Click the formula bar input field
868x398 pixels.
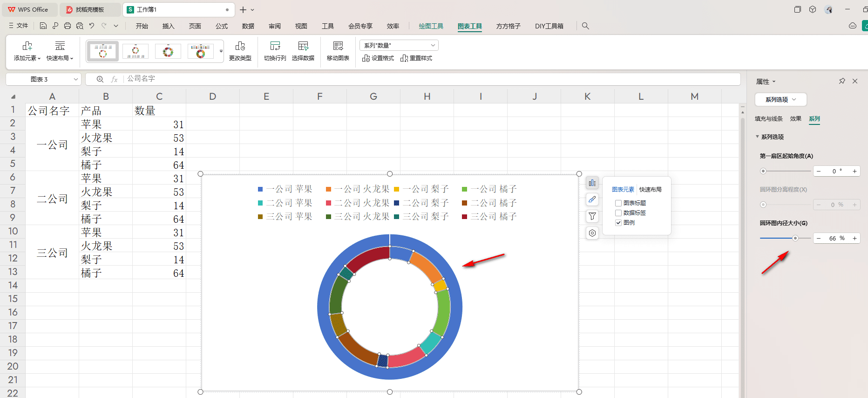click(x=431, y=79)
